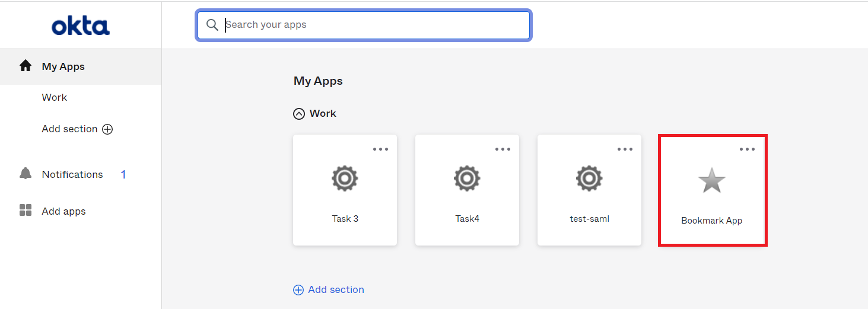Open the test-saml card options menu
Screen dimensions: 868x309
pyautogui.click(x=625, y=149)
